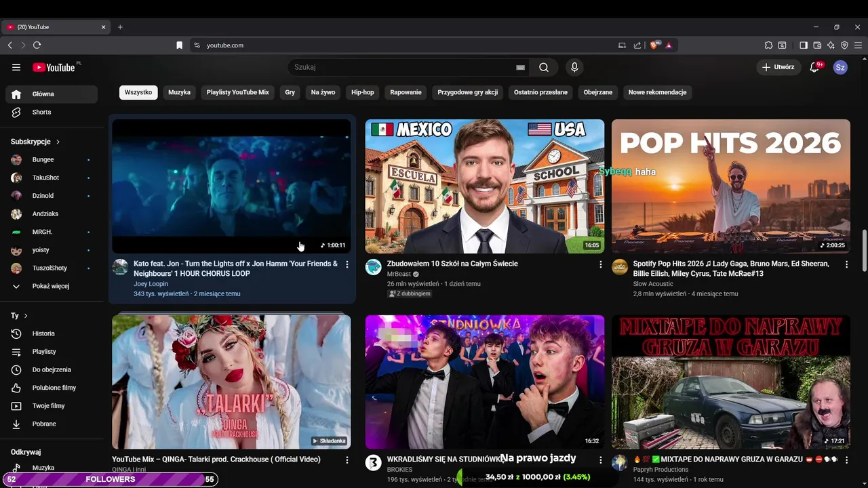868x488 pixels.
Task: Open the BROKIES channel avatar
Action: (x=373, y=463)
